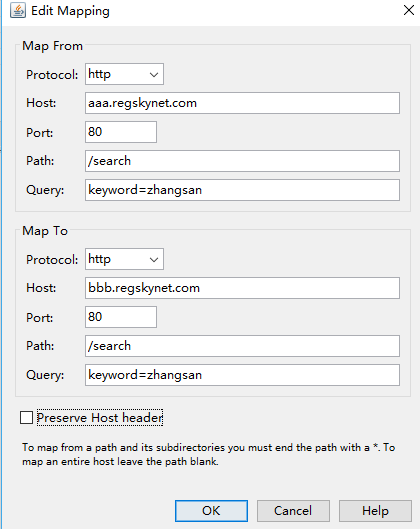Expand Map To protocol chevron arrow
The image size is (420, 529).
coord(154,260)
